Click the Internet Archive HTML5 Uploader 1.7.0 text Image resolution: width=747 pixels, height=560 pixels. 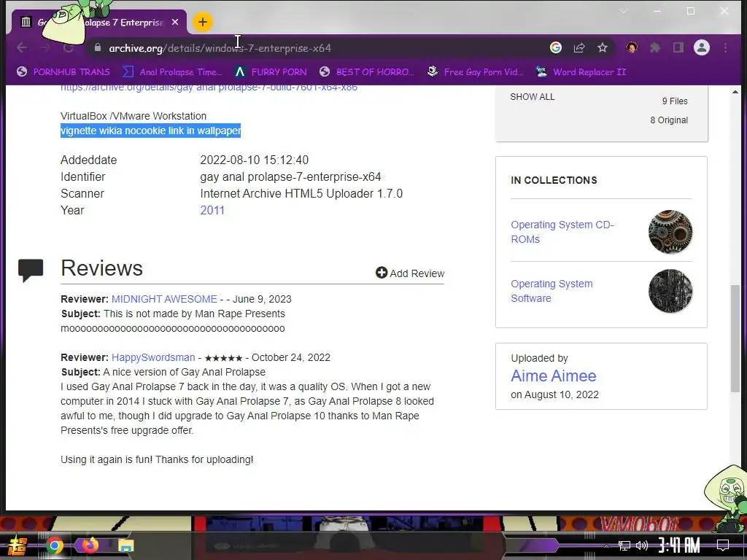(x=301, y=193)
